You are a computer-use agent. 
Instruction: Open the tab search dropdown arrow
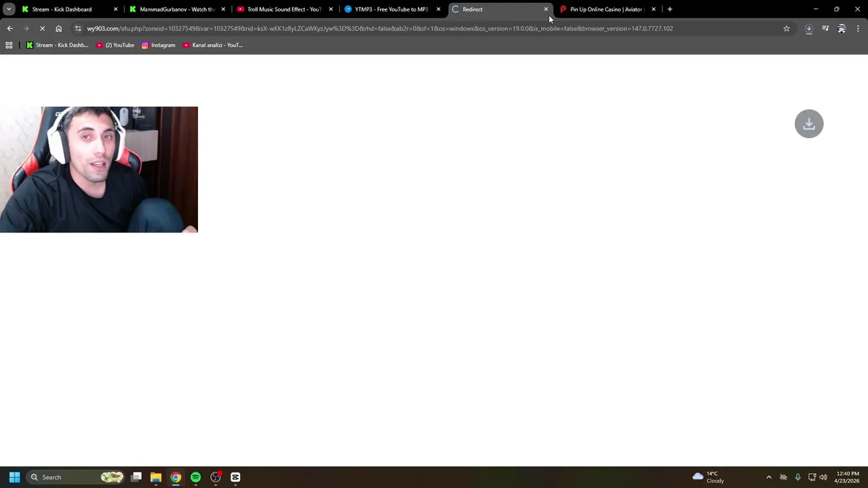coord(9,9)
